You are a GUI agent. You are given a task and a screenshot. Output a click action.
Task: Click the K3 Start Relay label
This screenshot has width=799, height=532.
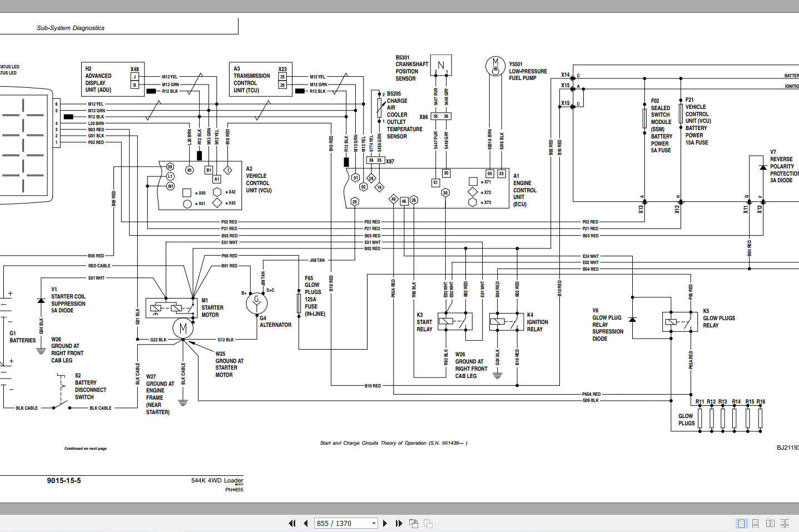tap(424, 322)
